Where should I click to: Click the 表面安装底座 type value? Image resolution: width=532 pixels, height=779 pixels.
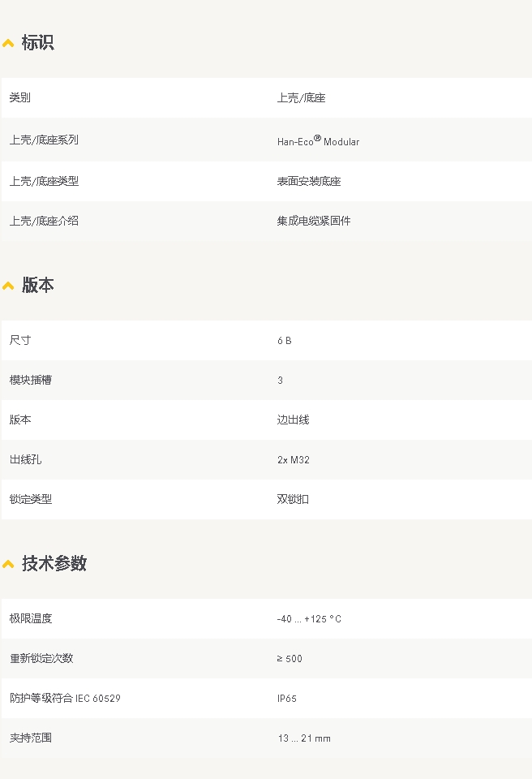[309, 181]
